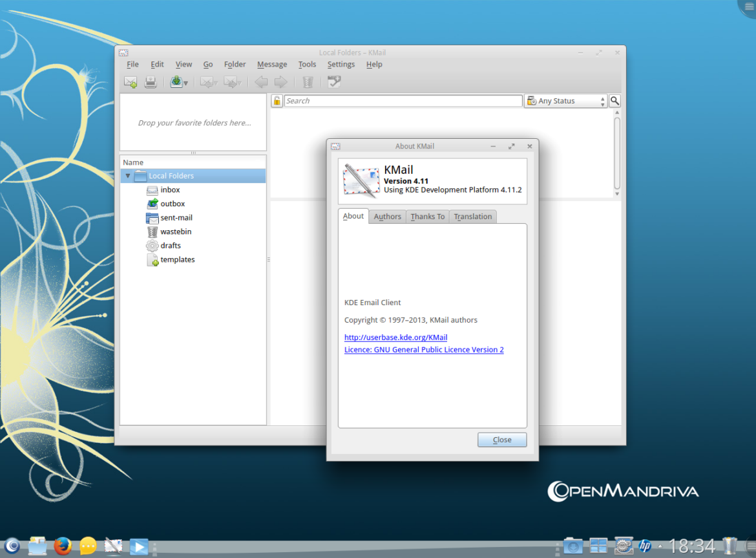Compose a new message via toolbar icon
The image size is (756, 558).
pos(130,81)
